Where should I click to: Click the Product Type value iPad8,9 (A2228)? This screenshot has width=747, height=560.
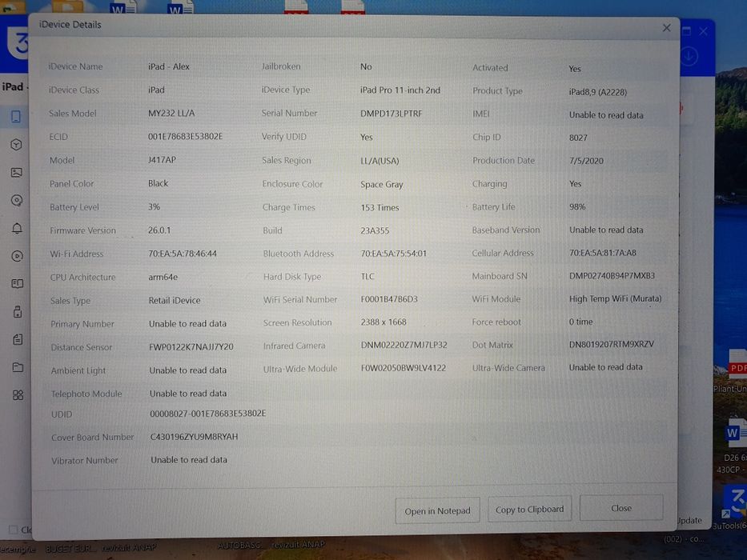[598, 92]
